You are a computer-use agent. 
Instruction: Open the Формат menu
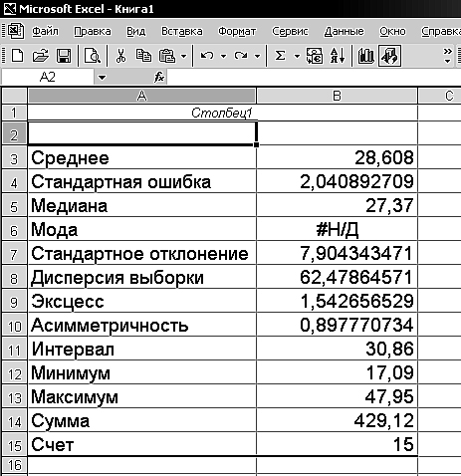[237, 31]
